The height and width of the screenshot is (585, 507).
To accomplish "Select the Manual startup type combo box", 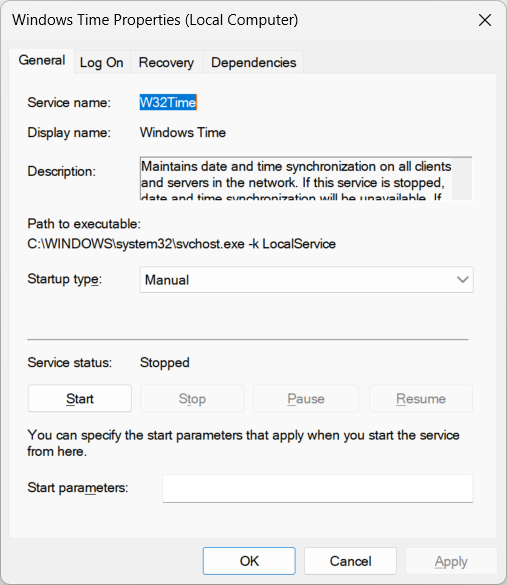I will point(306,280).
